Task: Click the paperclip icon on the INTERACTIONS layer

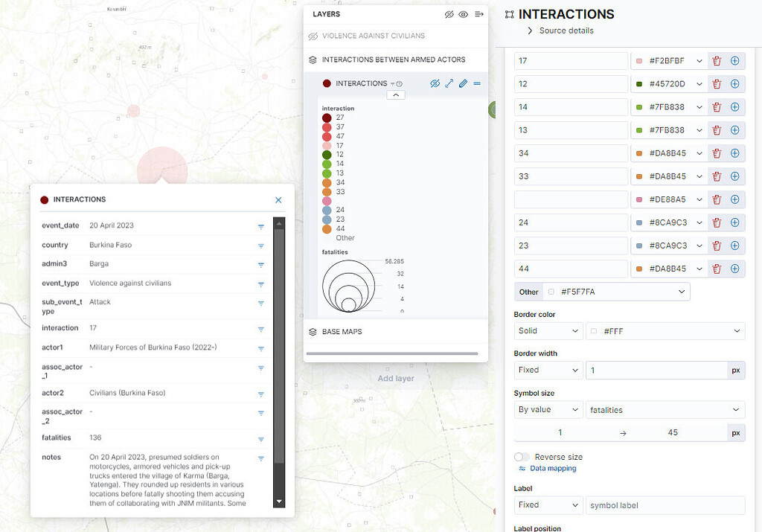Action: coord(463,83)
